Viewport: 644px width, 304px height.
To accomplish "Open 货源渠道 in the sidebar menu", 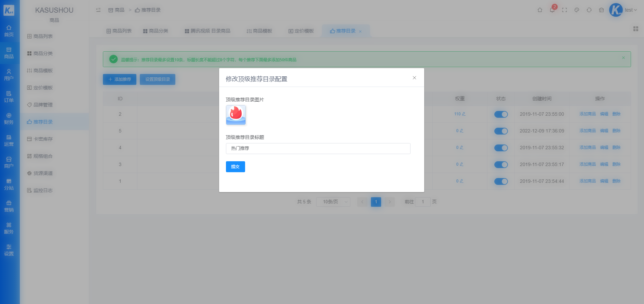I will [54, 173].
